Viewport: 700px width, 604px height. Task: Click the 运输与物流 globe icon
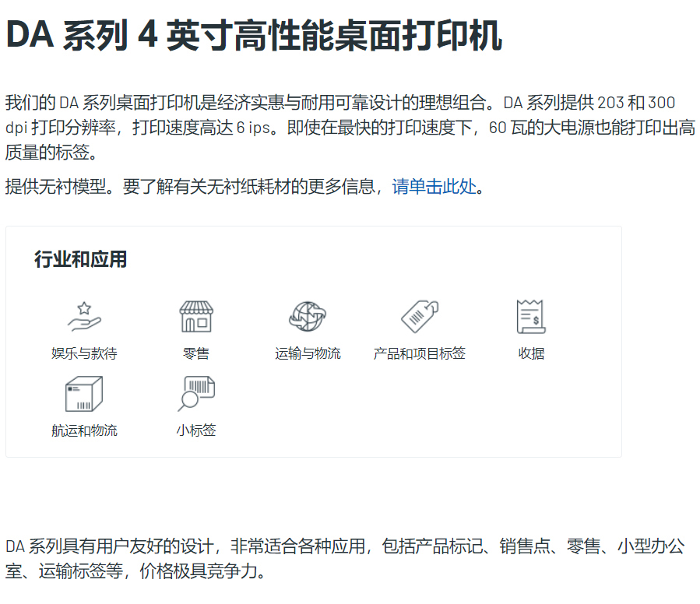tap(308, 317)
